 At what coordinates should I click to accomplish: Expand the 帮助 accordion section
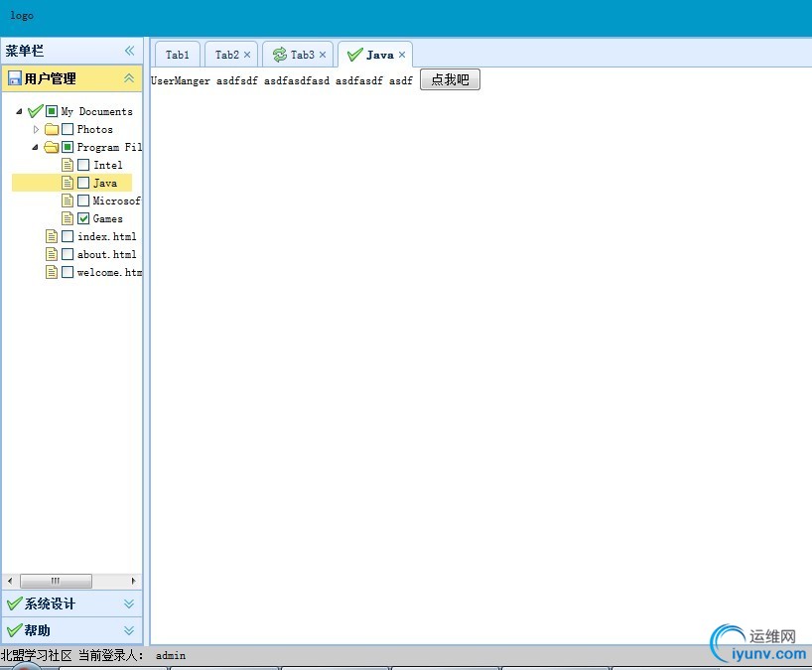(x=129, y=630)
